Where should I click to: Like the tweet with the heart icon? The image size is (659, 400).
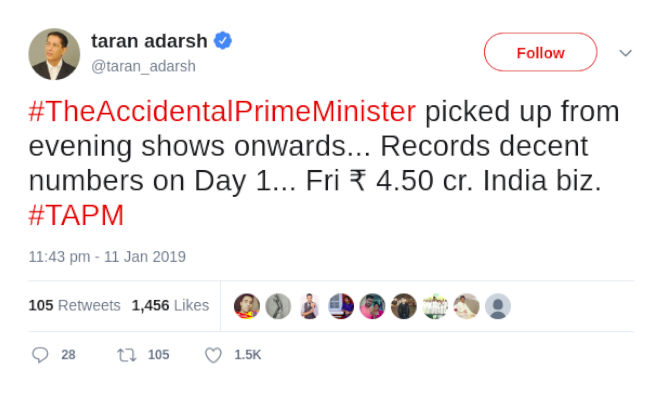point(213,355)
